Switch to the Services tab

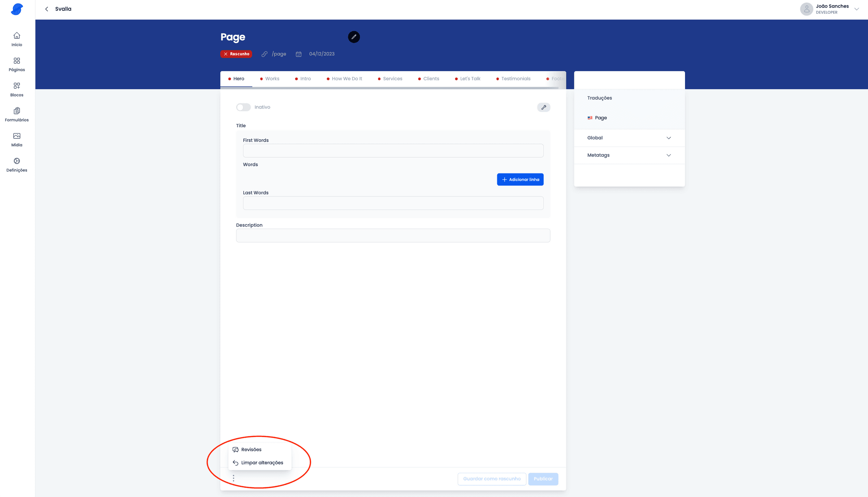click(392, 79)
